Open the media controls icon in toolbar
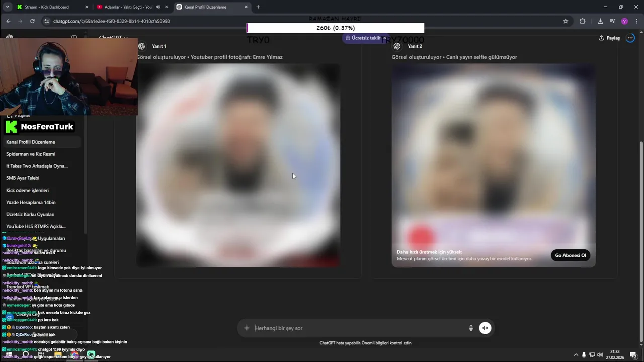 coord(612,21)
